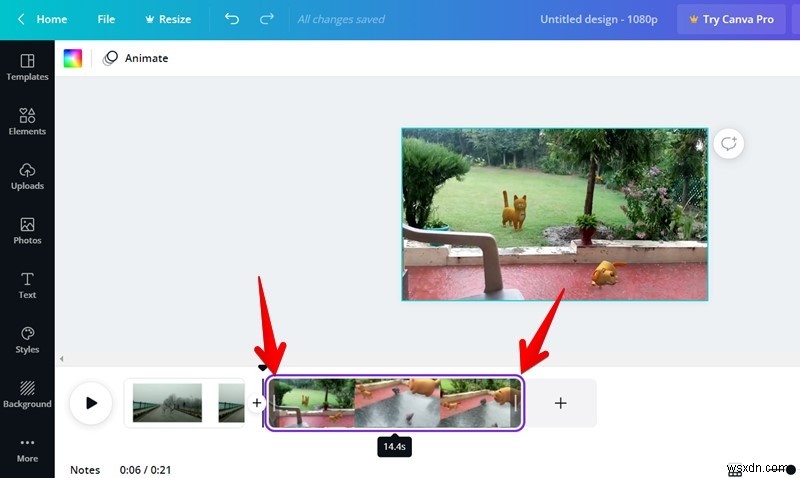Open the Templates panel
Screen dimensions: 800x478
[x=27, y=67]
